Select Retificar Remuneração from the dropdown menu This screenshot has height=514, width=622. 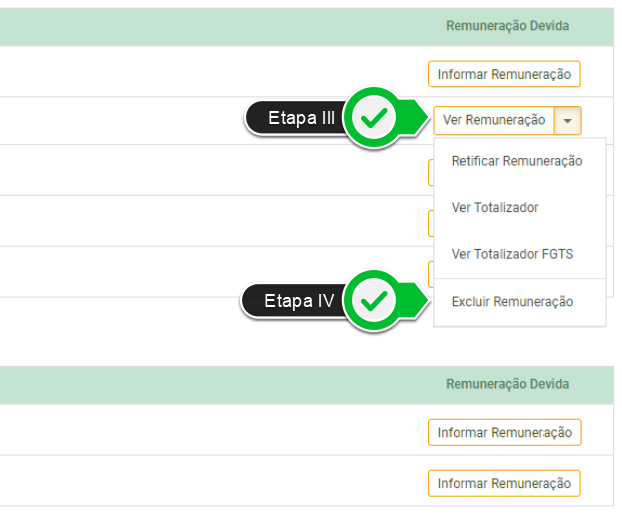click(517, 161)
